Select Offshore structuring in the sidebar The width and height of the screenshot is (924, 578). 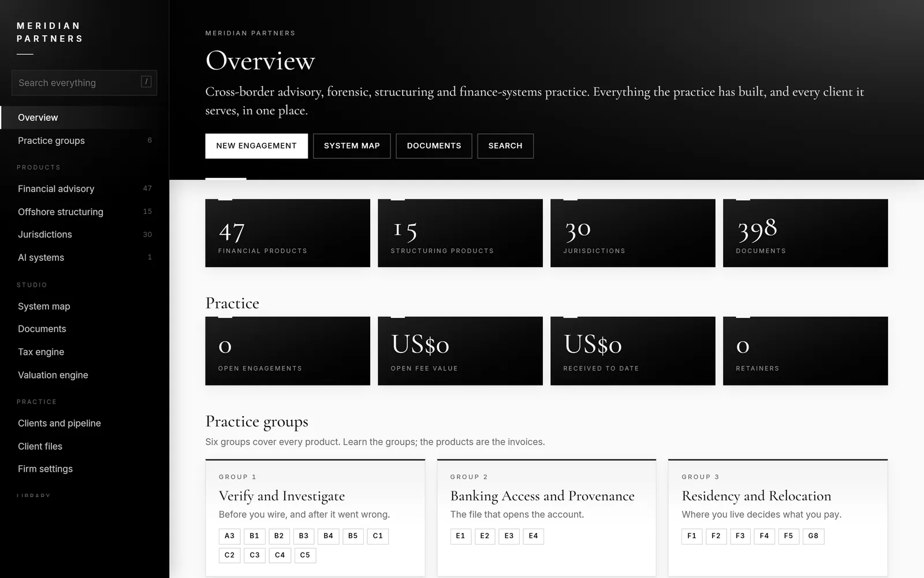(x=84, y=212)
